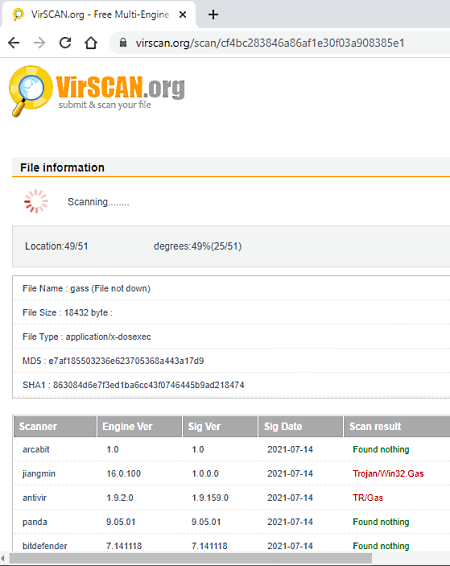
Task: Click the jiangmin scanner name
Action: coord(39,474)
